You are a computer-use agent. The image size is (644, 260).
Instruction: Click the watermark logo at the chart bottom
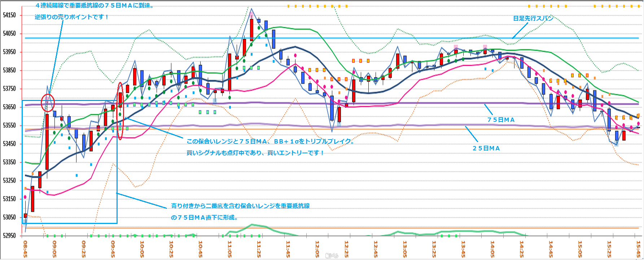click(332, 256)
